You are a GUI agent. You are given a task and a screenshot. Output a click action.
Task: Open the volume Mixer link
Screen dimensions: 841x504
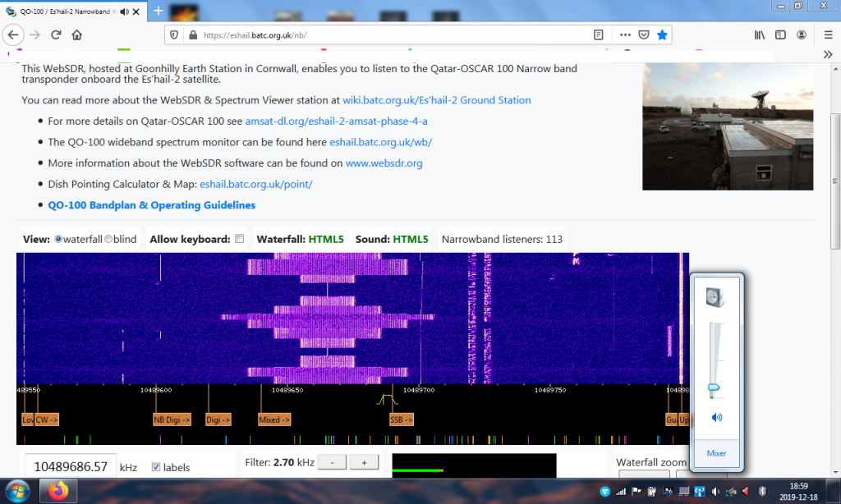716,453
